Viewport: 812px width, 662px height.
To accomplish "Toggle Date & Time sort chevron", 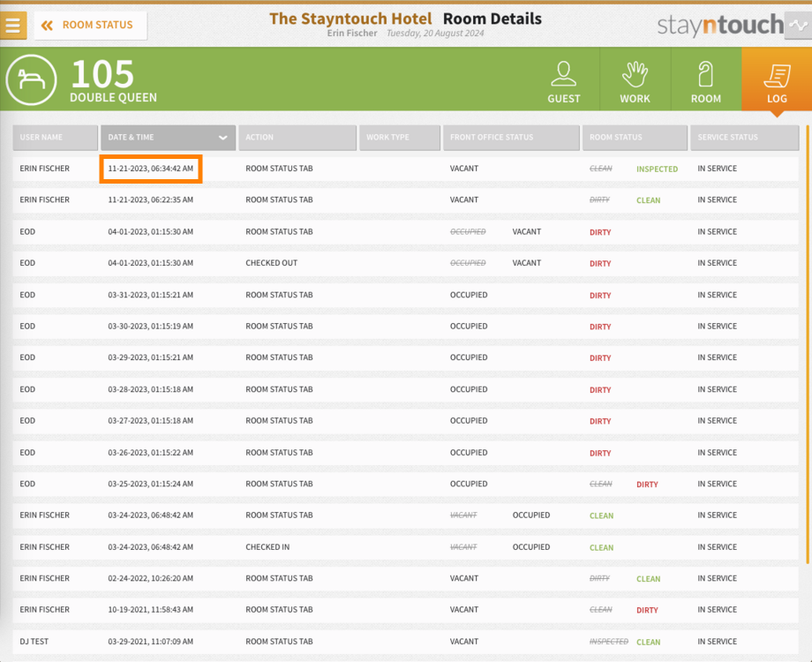I will [x=222, y=138].
